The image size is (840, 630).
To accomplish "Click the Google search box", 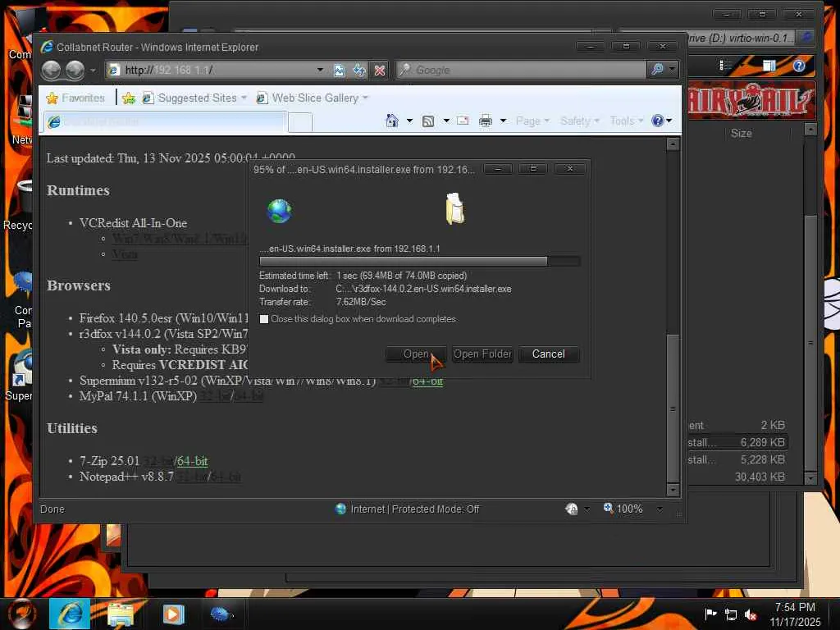I will 521,70.
